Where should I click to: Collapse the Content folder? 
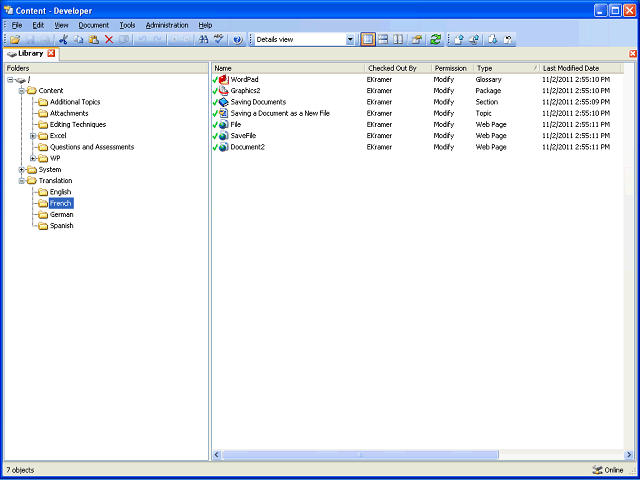pos(22,91)
